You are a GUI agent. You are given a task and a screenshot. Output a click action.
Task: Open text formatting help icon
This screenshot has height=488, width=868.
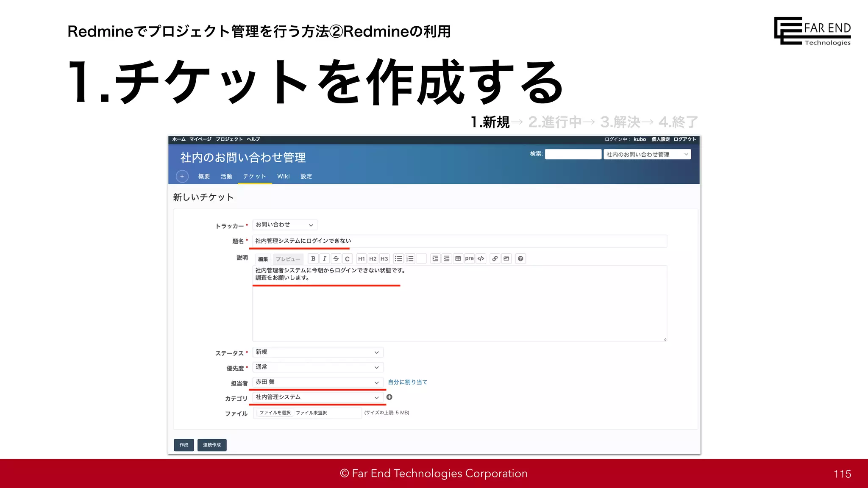(x=520, y=258)
